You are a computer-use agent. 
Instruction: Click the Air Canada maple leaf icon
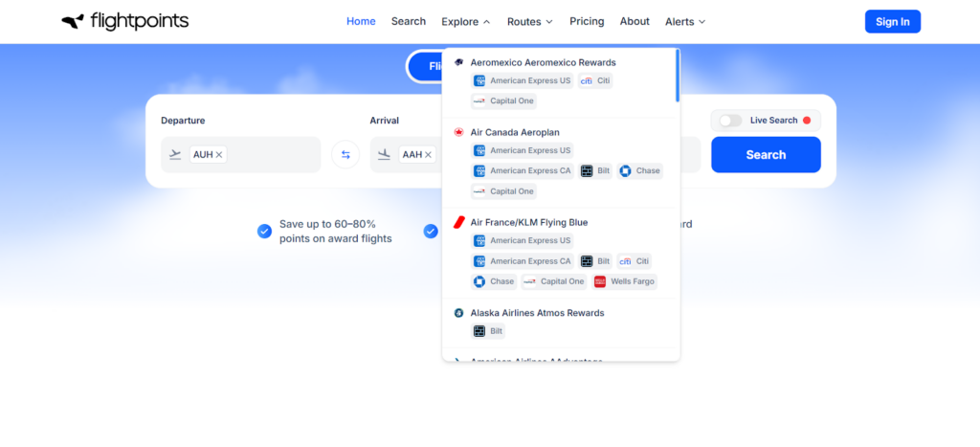458,132
